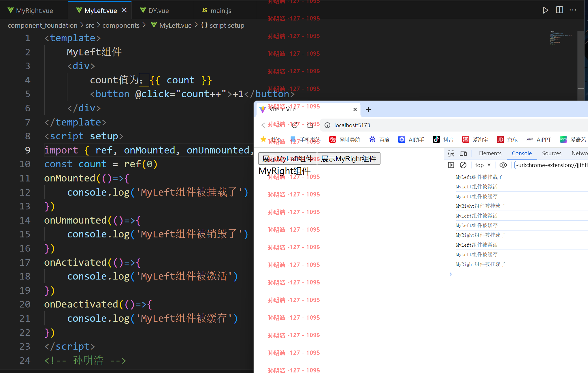The height and width of the screenshot is (373, 588).
Task: Open the 手机书签 bookmark
Action: point(306,140)
